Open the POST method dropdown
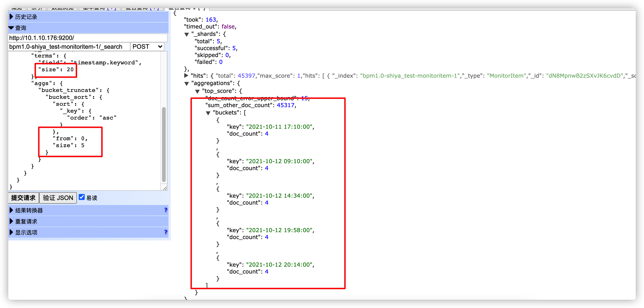Image resolution: width=644 pixels, height=308 pixels. pos(147,47)
